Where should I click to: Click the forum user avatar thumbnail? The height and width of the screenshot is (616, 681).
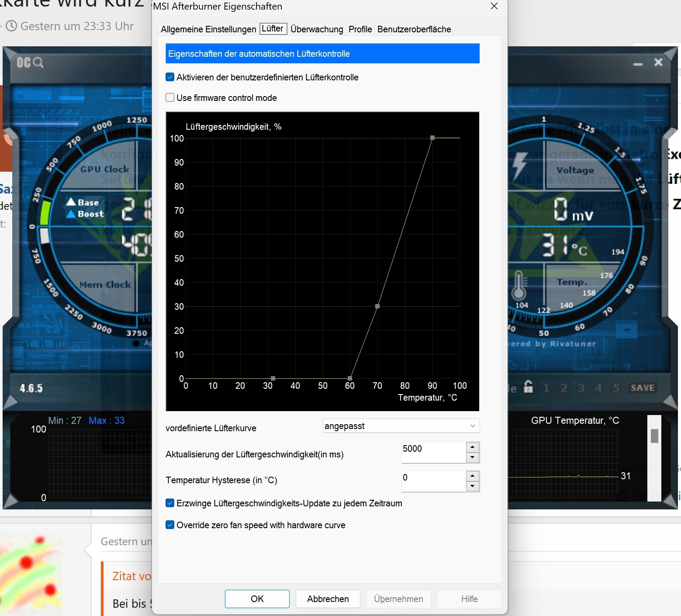point(31,574)
